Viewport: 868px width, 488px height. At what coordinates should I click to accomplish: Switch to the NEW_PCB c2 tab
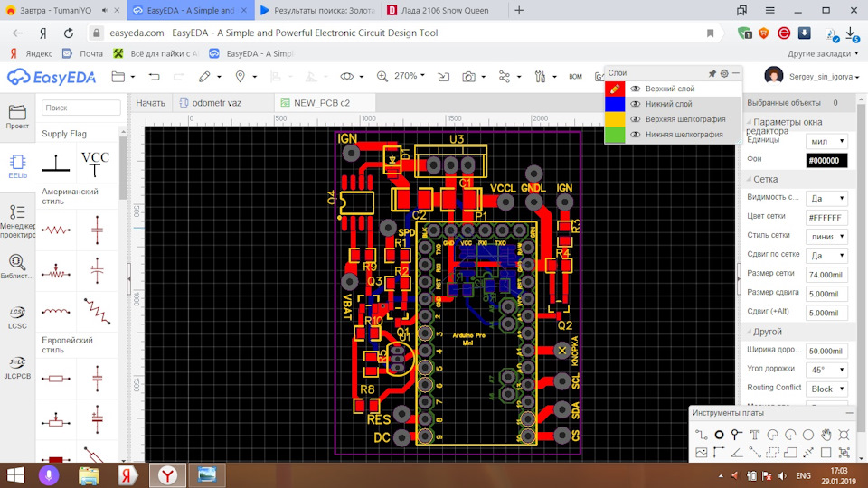click(325, 103)
